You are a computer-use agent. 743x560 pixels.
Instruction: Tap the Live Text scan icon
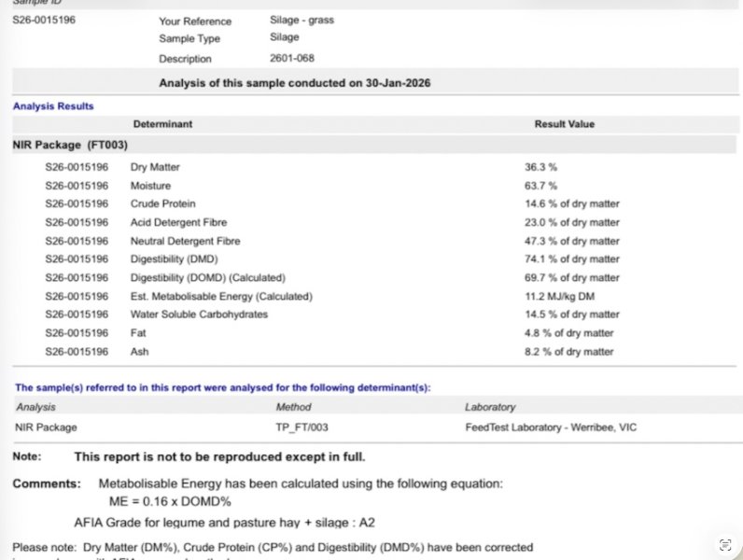(x=724, y=544)
